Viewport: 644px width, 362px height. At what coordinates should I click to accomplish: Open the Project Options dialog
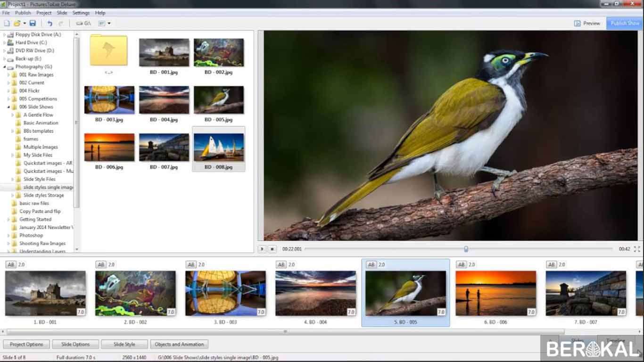coord(26,345)
